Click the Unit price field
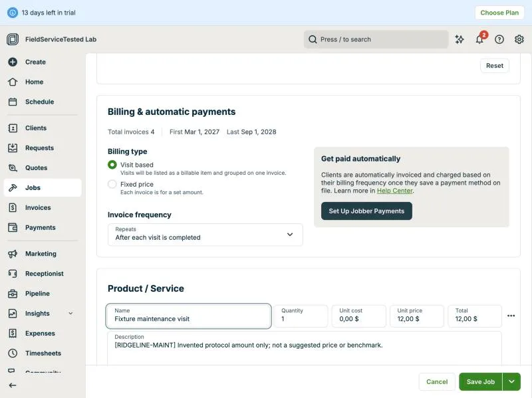This screenshot has width=532, height=398. pyautogui.click(x=417, y=316)
